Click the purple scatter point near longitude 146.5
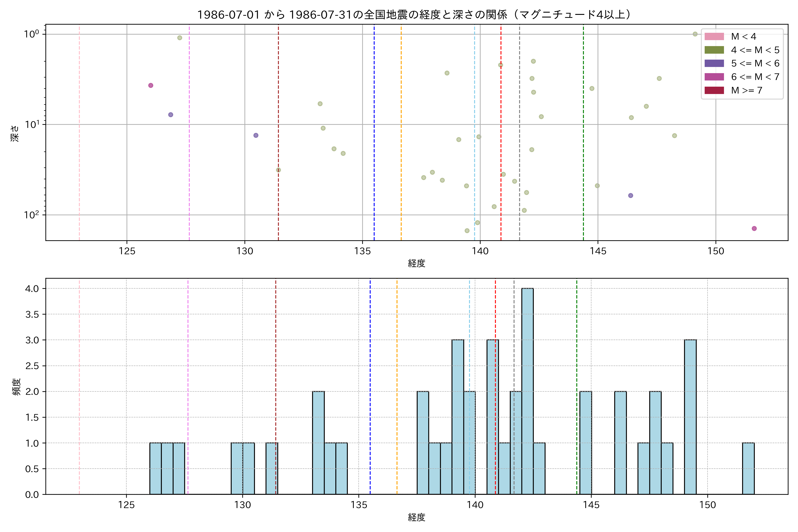Image resolution: width=798 pixels, height=532 pixels. [x=630, y=196]
